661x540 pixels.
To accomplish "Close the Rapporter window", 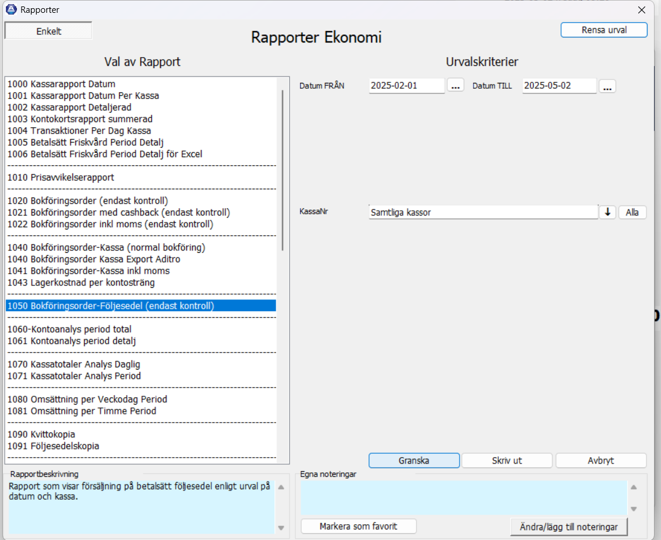I will (x=641, y=9).
